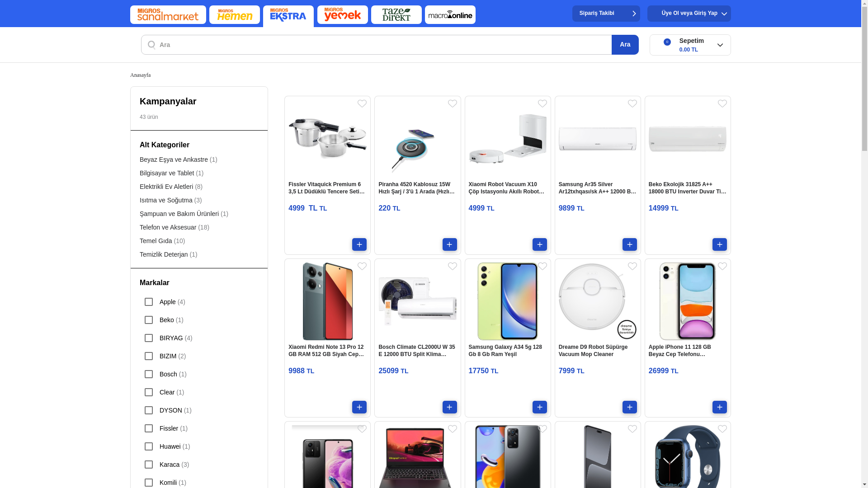Add Samsung Ar35 Silver to cart
The image size is (868, 488).
(630, 244)
